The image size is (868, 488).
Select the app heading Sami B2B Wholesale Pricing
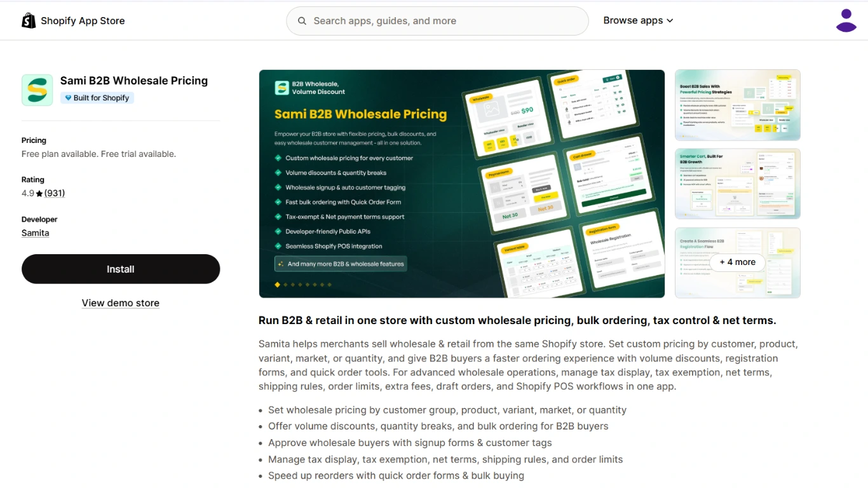(x=134, y=81)
